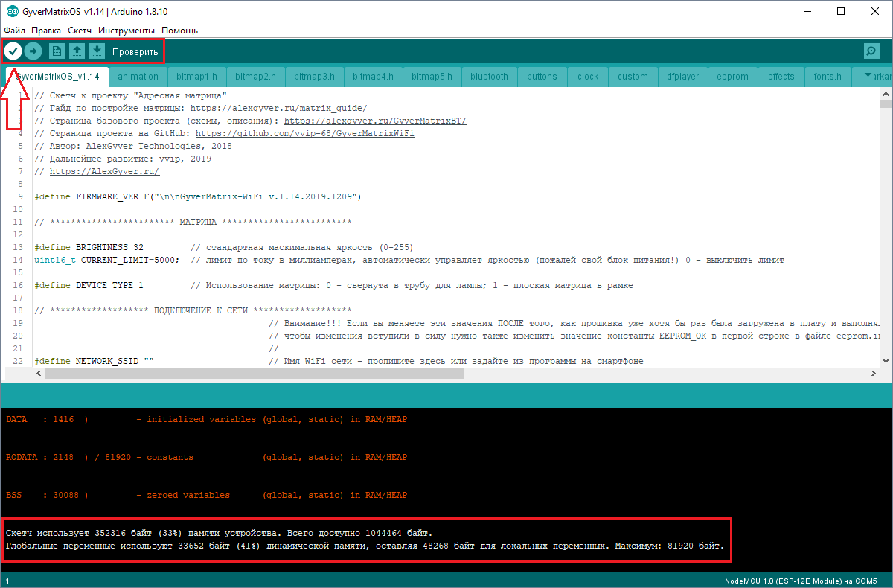The height and width of the screenshot is (588, 893).
Task: Open the tab list dropdown arrow
Action: [x=868, y=76]
